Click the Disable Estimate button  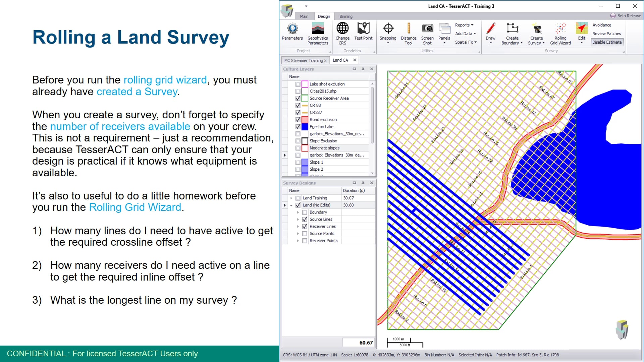[x=607, y=42]
